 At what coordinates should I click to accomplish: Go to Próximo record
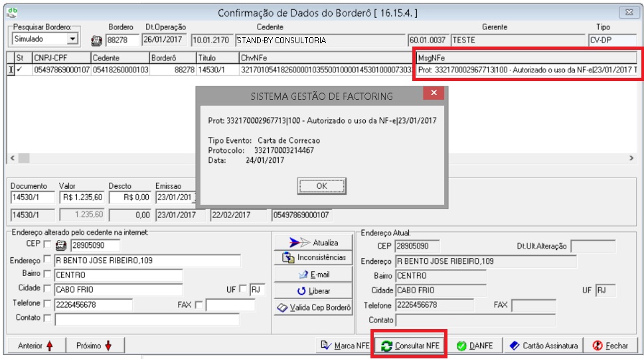coord(94,346)
